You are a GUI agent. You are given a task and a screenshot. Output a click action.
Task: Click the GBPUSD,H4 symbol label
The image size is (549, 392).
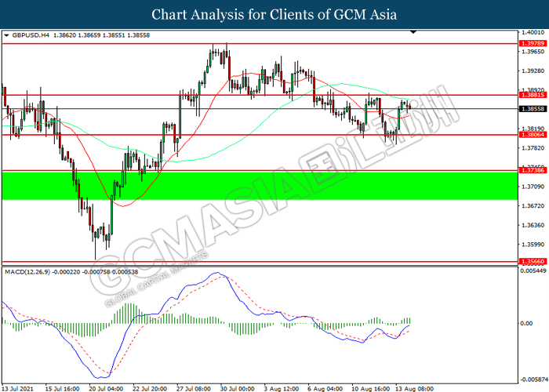pyautogui.click(x=31, y=35)
